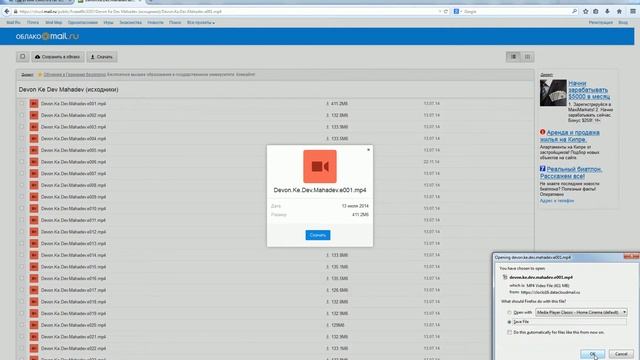640x360 pixels.
Task: Click 'Вход' login link
Action: coord(623,23)
